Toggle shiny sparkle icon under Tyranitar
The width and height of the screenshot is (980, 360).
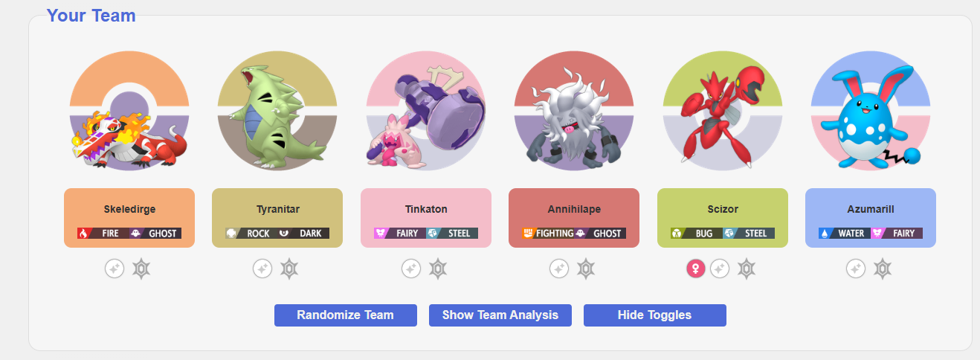click(x=262, y=269)
